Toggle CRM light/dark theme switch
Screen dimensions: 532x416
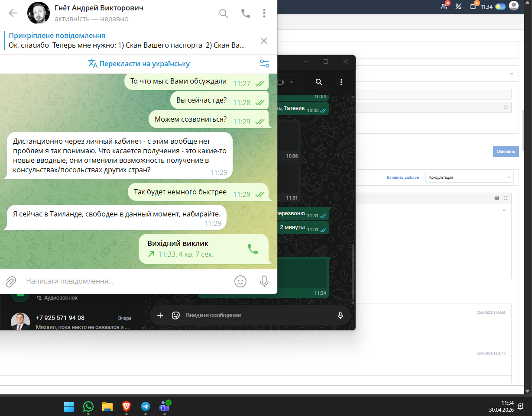coord(500,6)
